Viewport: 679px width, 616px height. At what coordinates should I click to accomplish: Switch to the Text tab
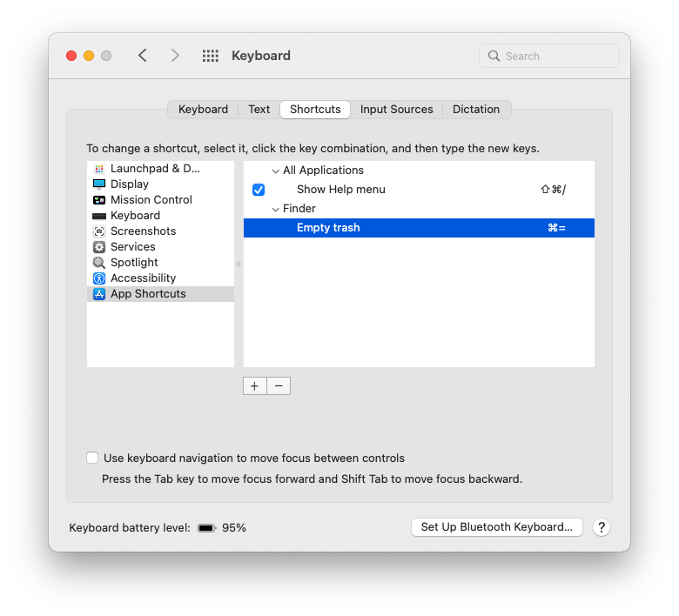pyautogui.click(x=259, y=109)
